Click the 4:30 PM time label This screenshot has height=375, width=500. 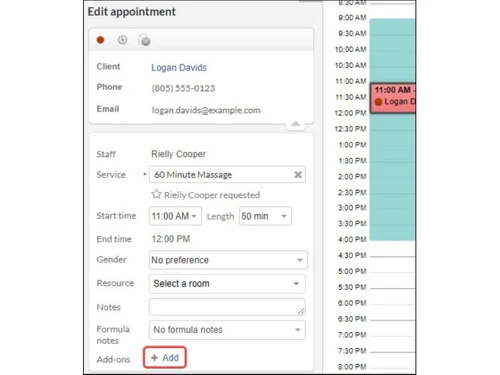(x=352, y=256)
